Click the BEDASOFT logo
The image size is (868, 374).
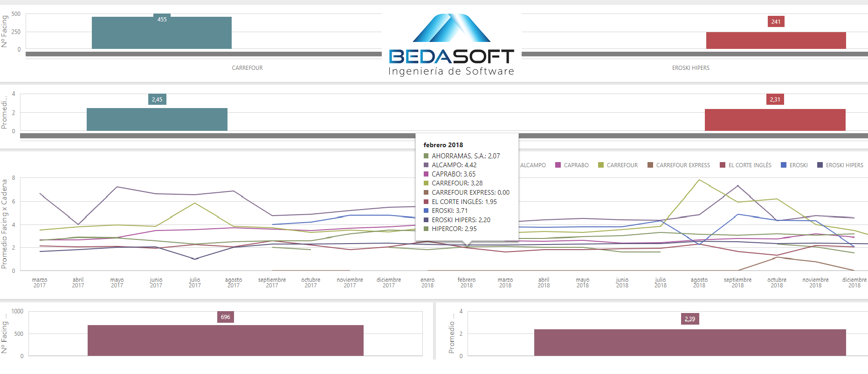451,45
